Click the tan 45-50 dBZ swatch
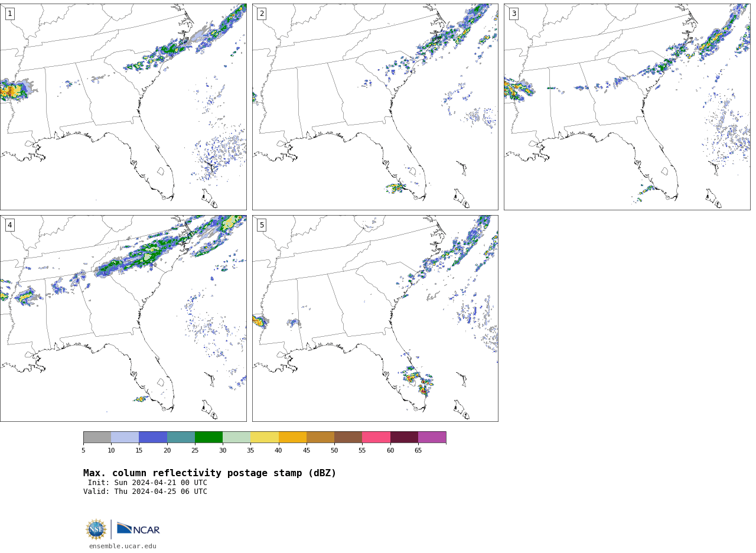 320,437
